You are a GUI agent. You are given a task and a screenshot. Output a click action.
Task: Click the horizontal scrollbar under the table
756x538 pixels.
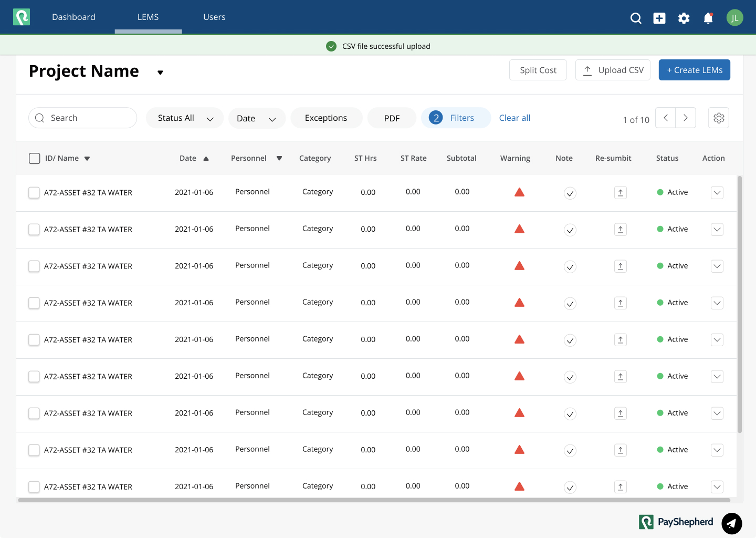point(374,500)
